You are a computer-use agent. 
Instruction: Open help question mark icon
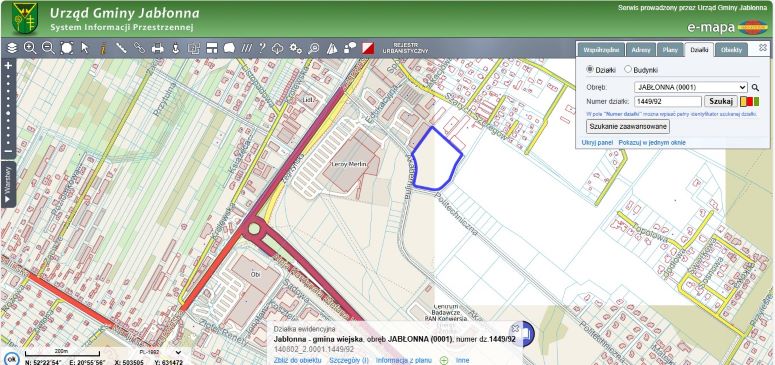tap(261, 48)
